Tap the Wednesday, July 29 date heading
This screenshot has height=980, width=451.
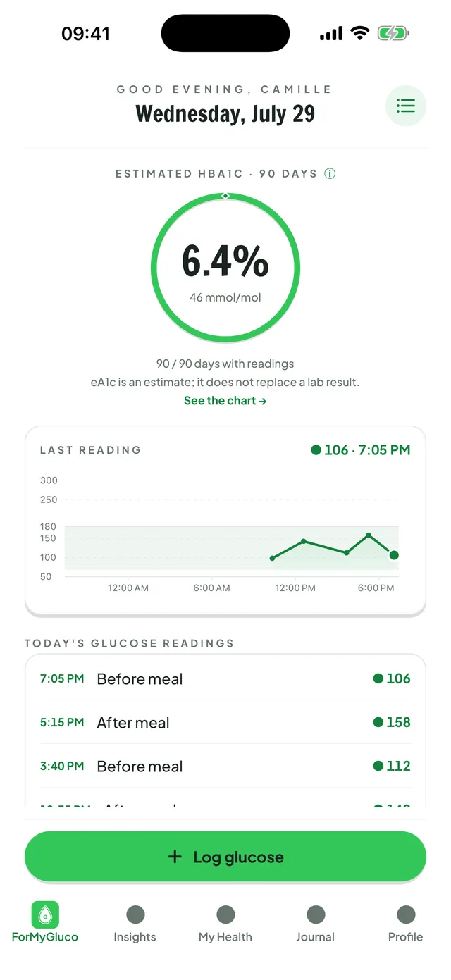(225, 113)
